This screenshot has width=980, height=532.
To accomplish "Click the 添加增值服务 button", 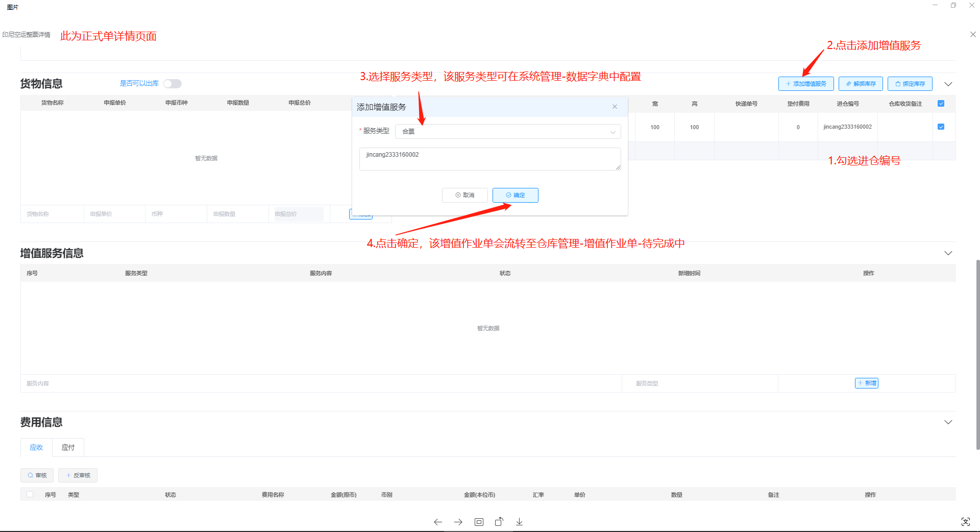I will 805,84.
